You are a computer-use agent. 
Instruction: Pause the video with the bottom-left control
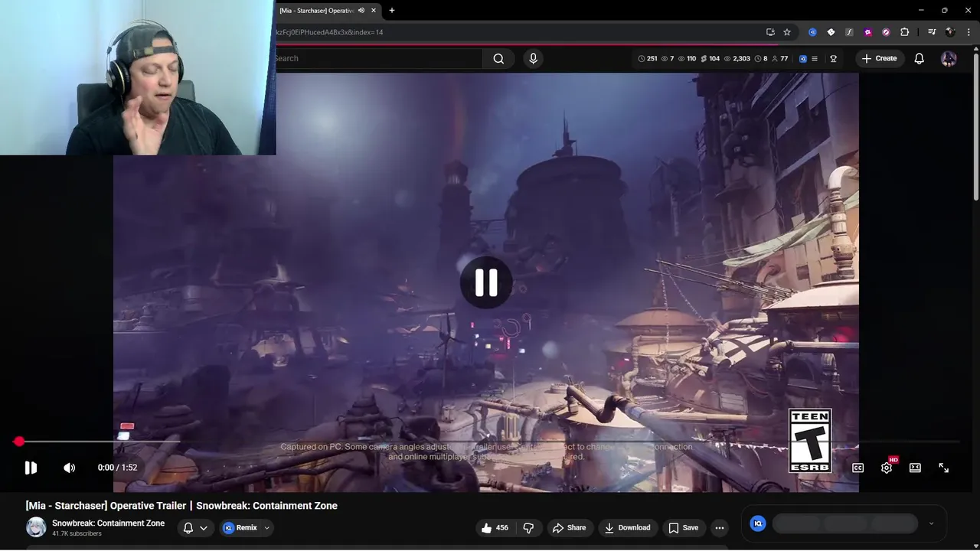tap(31, 468)
